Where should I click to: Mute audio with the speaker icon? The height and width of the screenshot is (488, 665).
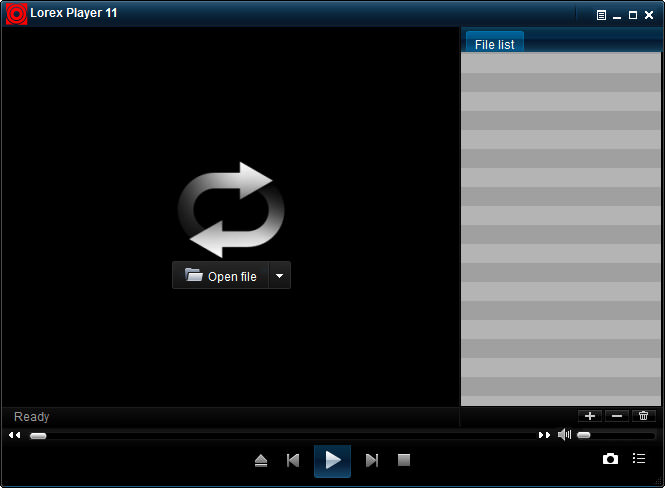point(564,435)
